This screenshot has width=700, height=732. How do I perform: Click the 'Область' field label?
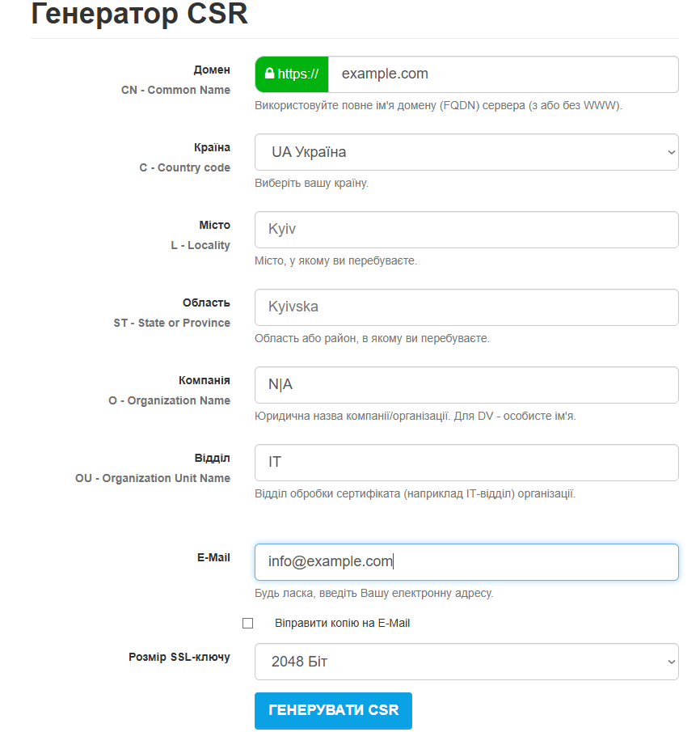206,303
